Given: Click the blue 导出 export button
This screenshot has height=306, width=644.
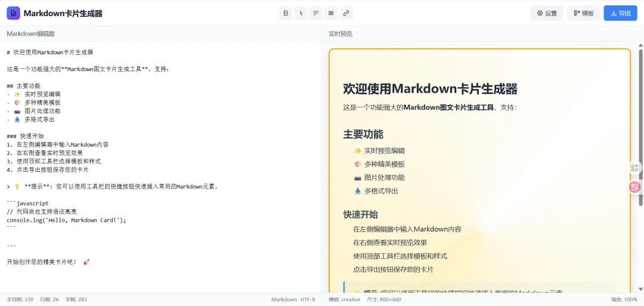Looking at the screenshot, I should [621, 13].
